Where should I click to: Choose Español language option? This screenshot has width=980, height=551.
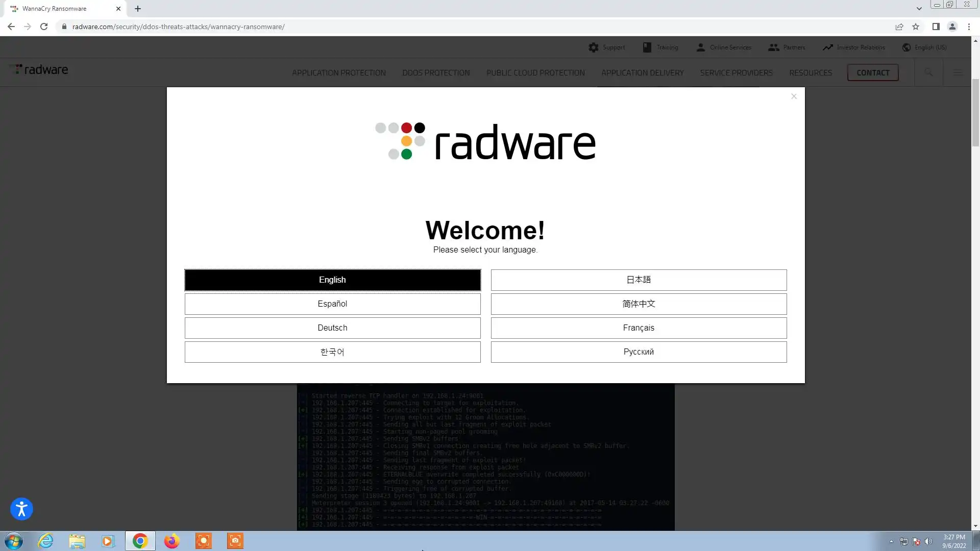point(332,304)
